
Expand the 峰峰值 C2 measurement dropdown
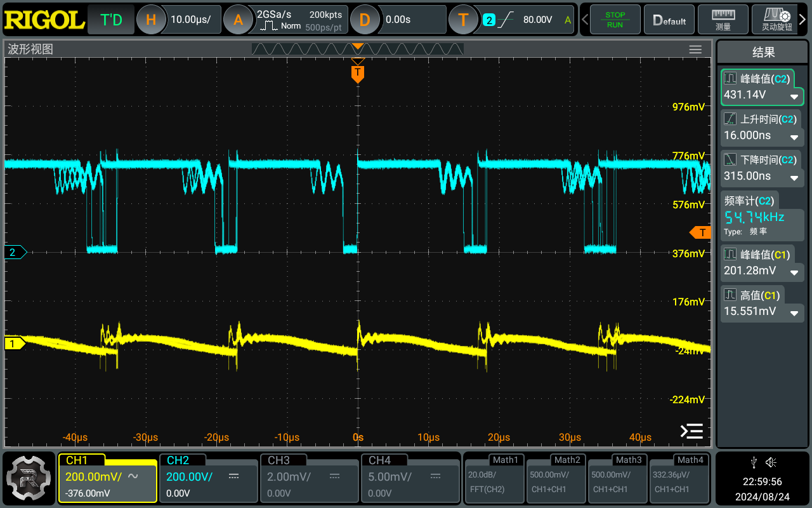pos(794,97)
